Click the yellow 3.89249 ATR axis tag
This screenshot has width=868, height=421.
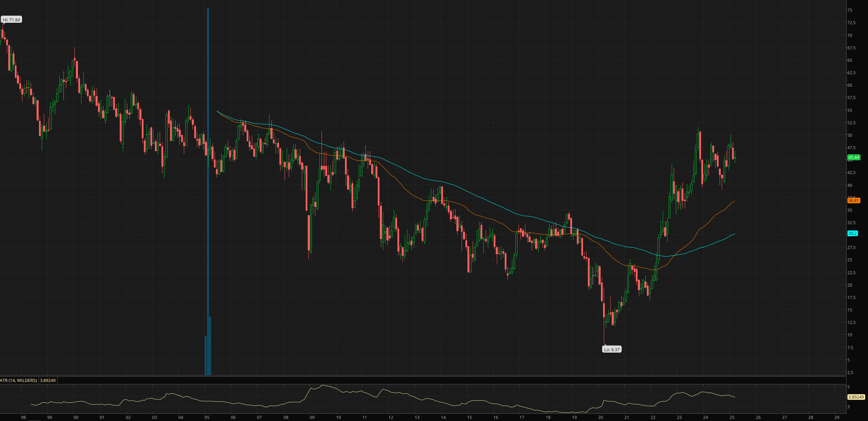[x=856, y=397]
